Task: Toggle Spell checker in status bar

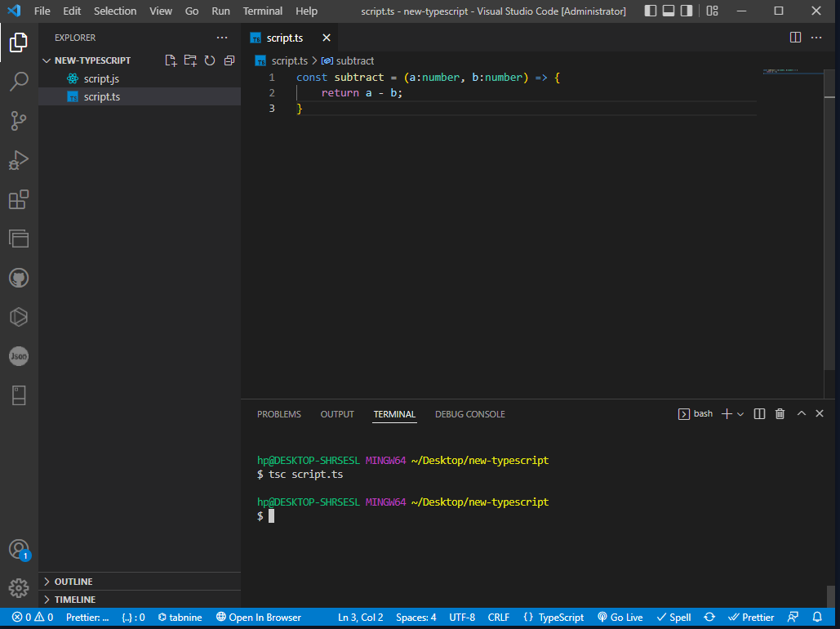Action: pyautogui.click(x=674, y=618)
